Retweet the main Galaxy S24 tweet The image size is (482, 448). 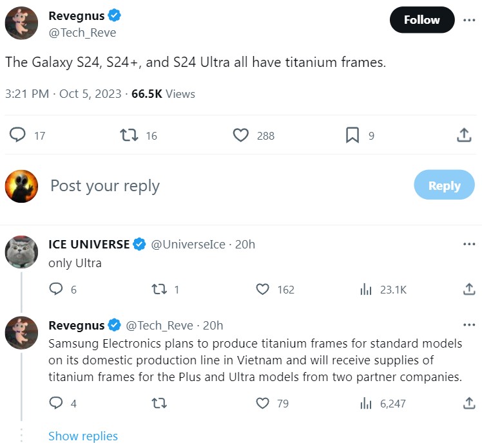click(129, 135)
